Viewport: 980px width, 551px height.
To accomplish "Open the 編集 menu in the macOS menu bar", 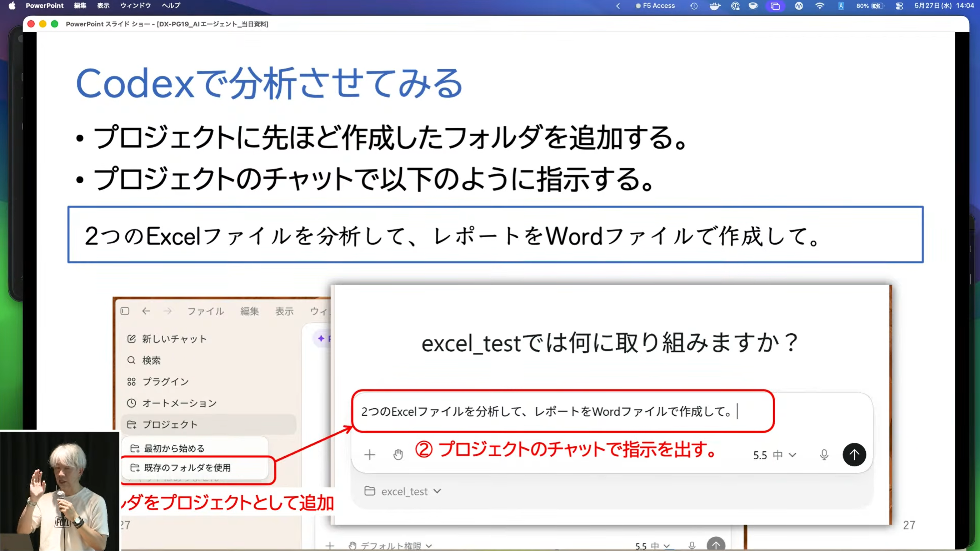I will point(80,6).
